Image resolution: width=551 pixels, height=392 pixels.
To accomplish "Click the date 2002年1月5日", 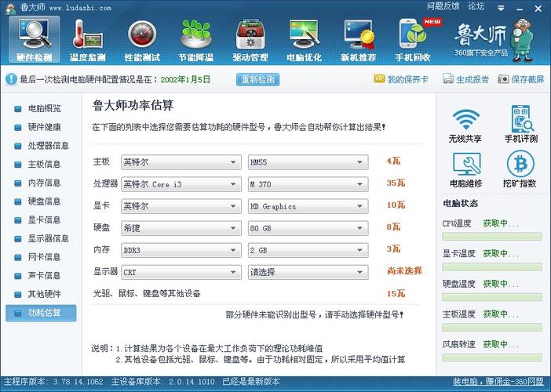I will (185, 80).
